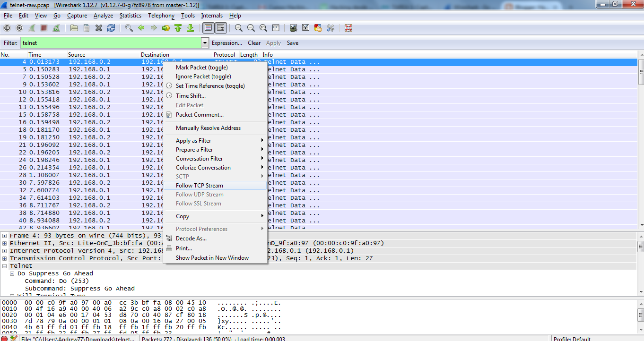Focus the telnet filter input field

point(110,43)
